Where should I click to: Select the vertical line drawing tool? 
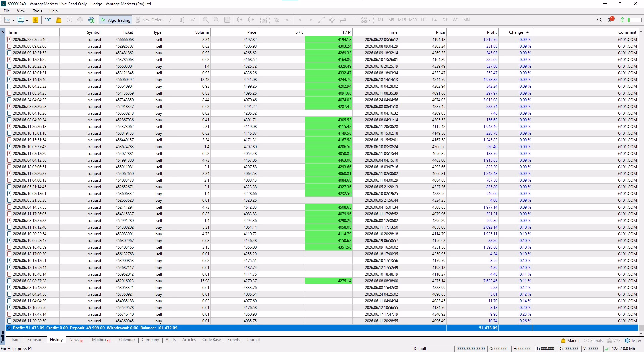[x=300, y=20]
